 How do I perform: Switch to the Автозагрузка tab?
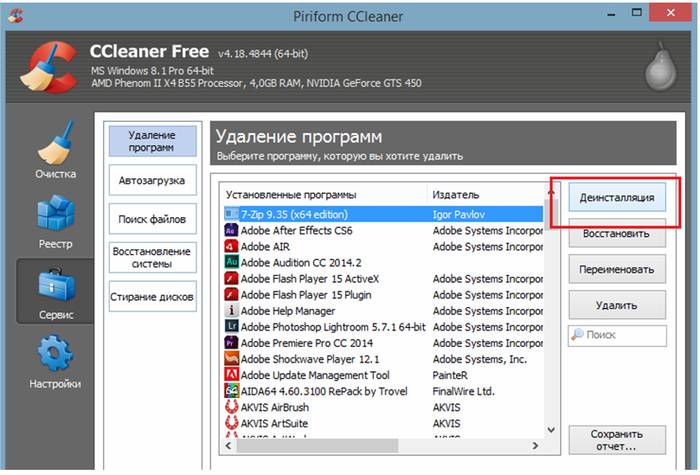point(152,180)
